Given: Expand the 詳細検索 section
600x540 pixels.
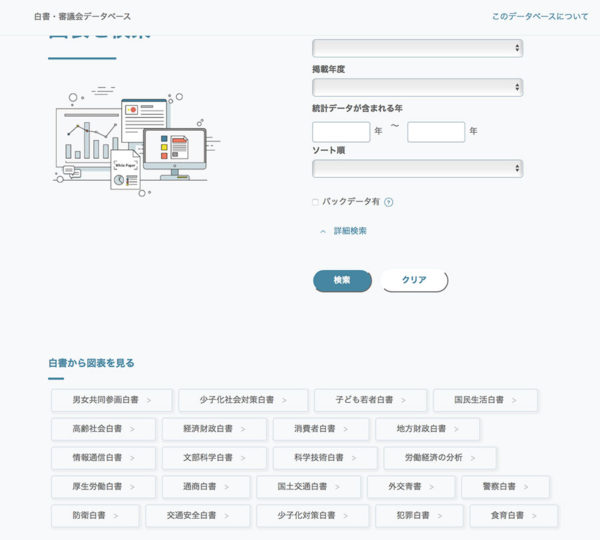Looking at the screenshot, I should pos(343,231).
